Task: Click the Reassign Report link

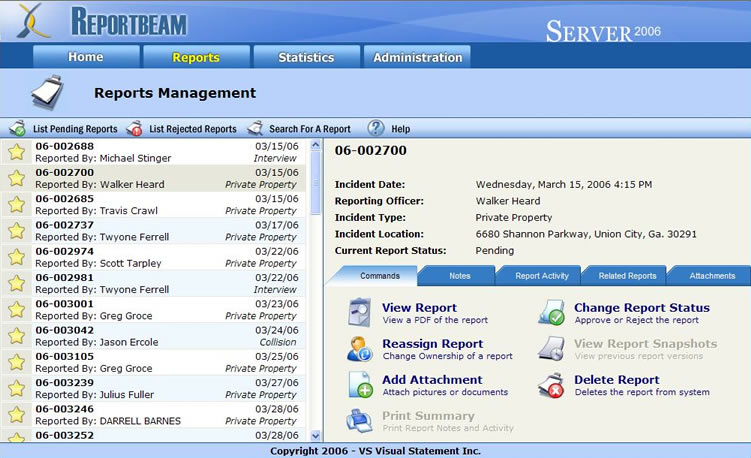Action: (x=432, y=344)
